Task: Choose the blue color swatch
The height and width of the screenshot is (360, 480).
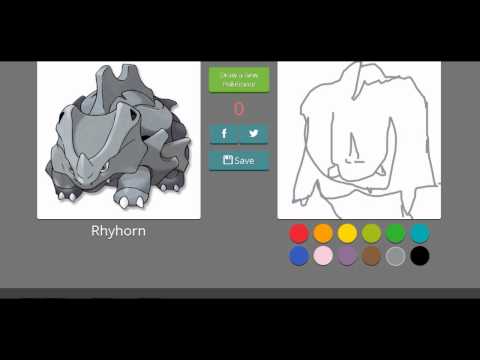Action: coord(299,256)
